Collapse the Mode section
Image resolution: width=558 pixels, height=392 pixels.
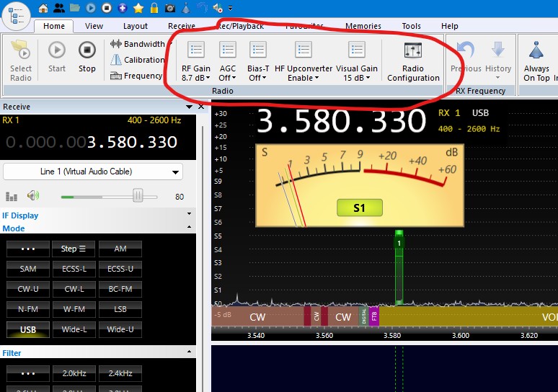tap(189, 227)
